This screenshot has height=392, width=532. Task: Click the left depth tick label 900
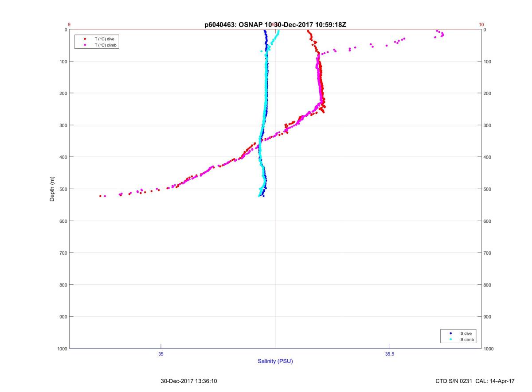pyautogui.click(x=63, y=317)
